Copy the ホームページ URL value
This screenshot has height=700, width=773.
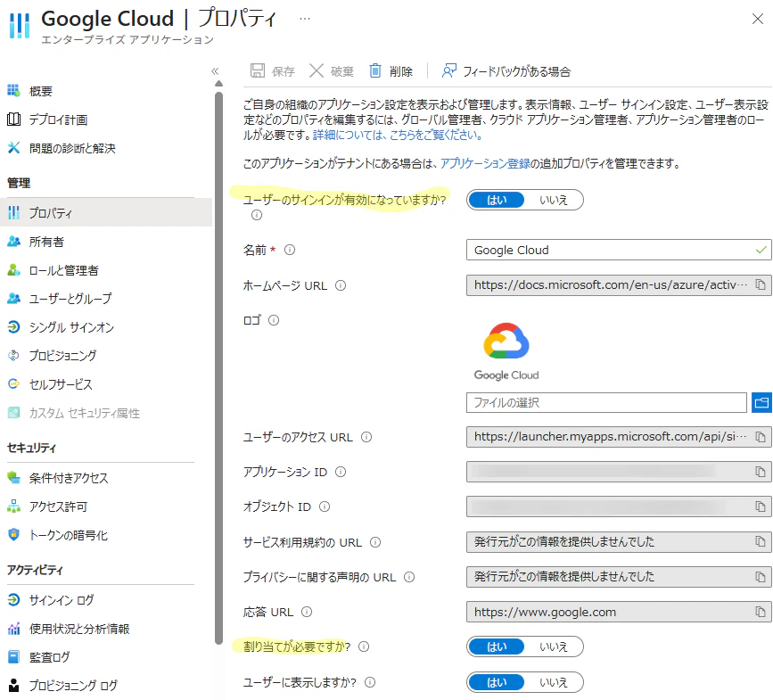pos(761,285)
